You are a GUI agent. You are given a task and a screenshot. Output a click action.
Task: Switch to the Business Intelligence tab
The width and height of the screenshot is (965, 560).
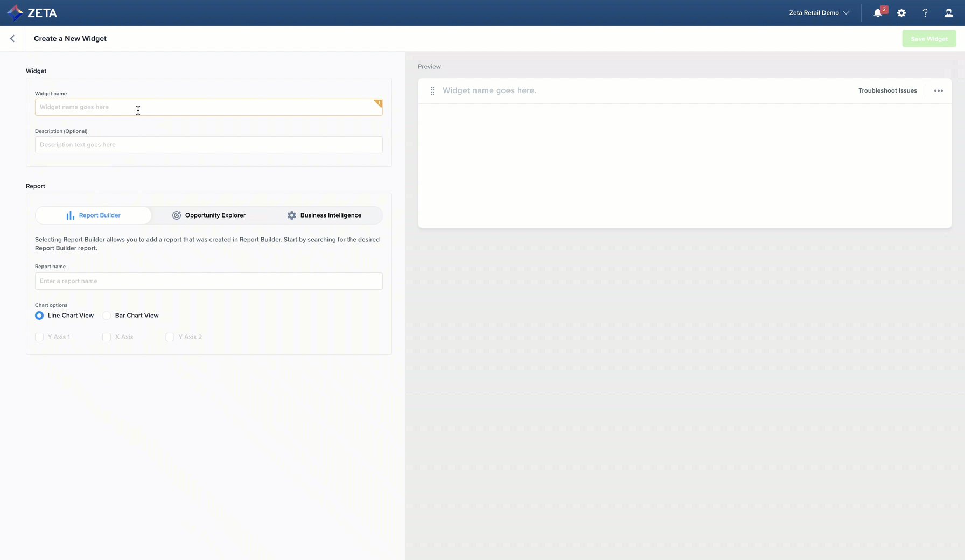tap(324, 215)
